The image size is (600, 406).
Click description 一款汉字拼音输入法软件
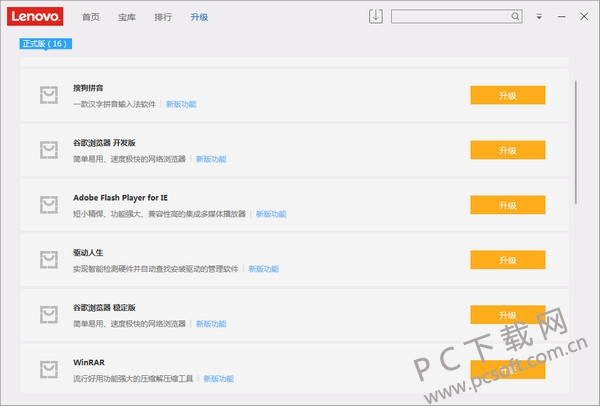(114, 104)
